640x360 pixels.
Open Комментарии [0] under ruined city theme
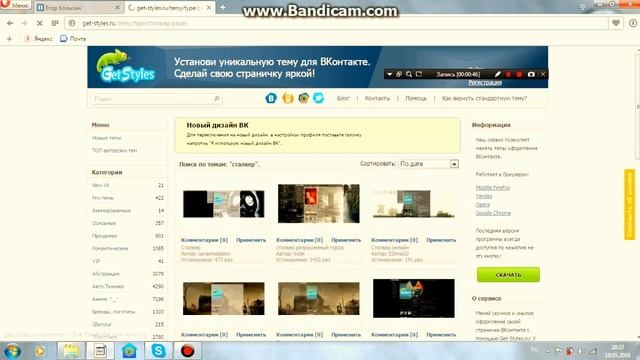coord(299,240)
